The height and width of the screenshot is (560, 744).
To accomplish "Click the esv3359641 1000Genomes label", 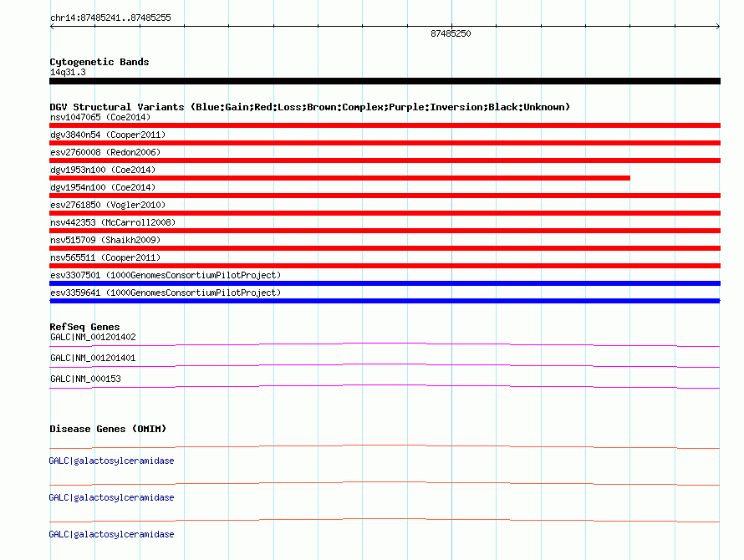I will (x=166, y=293).
